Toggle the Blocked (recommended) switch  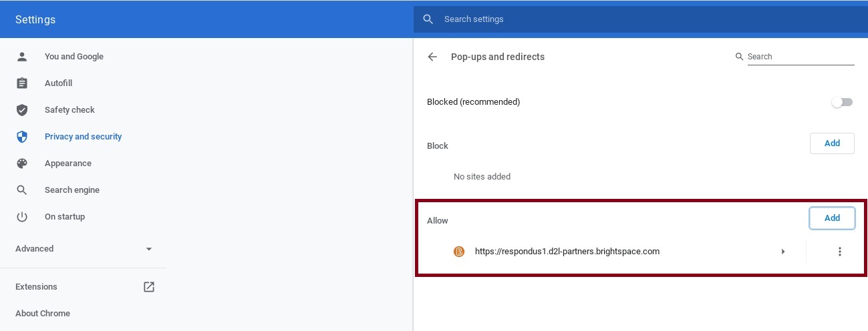(x=842, y=102)
